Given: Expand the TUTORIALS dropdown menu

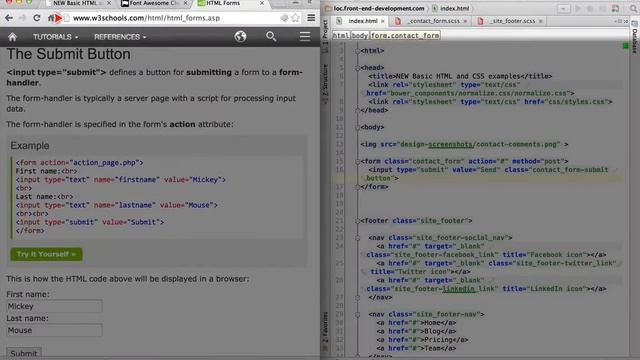Looking at the screenshot, I should point(56,37).
